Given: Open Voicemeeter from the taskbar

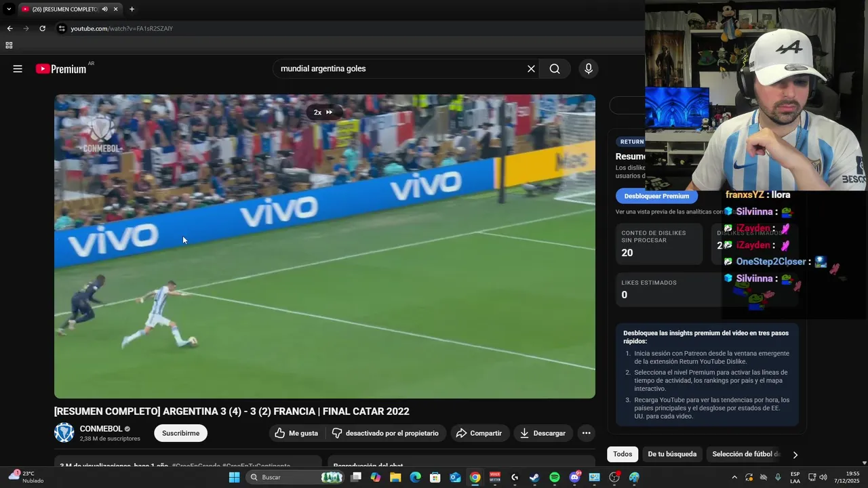Looking at the screenshot, I should [x=495, y=477].
